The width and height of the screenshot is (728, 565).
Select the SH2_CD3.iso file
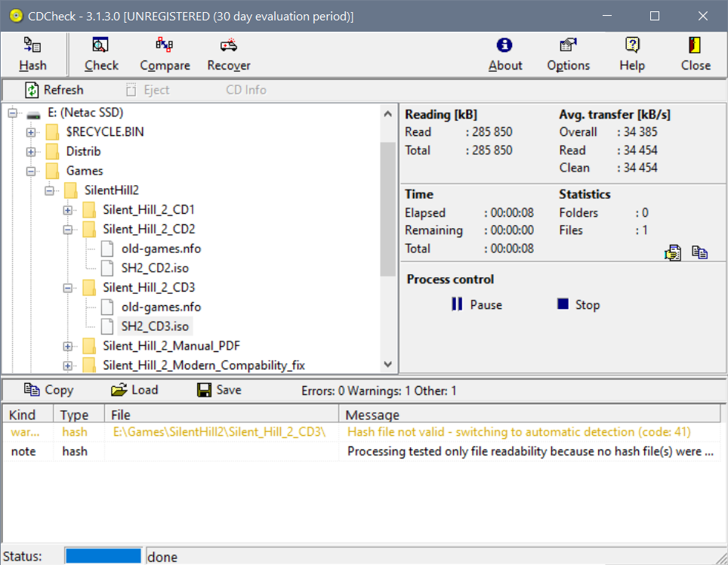point(155,326)
